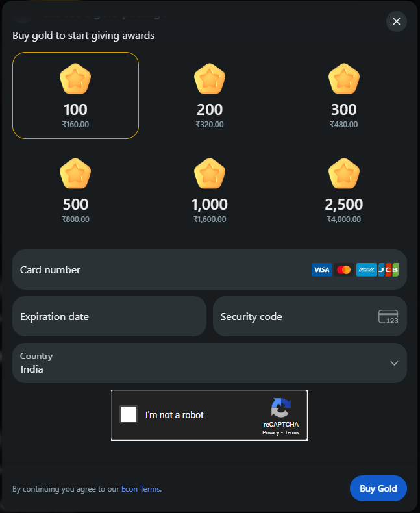Click the Visa card logo
Image resolution: width=420 pixels, height=513 pixels.
(x=321, y=269)
